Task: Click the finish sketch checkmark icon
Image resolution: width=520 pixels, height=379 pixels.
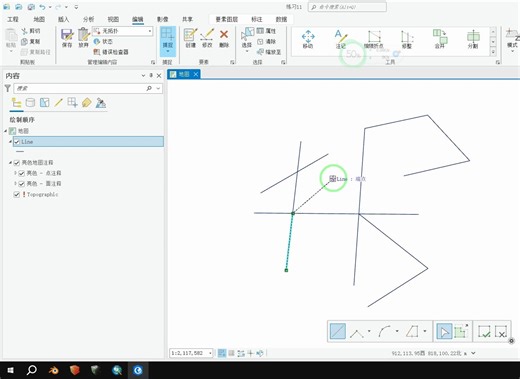Action: click(484, 332)
